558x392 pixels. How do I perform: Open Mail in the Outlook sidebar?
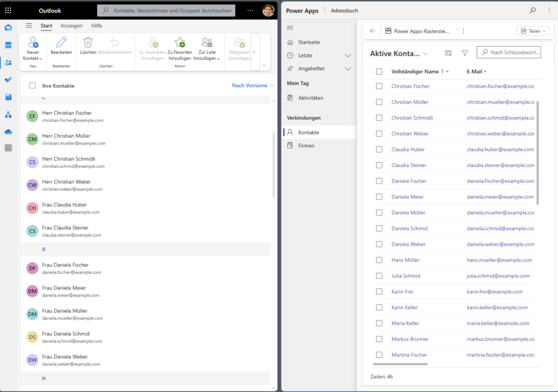click(x=8, y=27)
